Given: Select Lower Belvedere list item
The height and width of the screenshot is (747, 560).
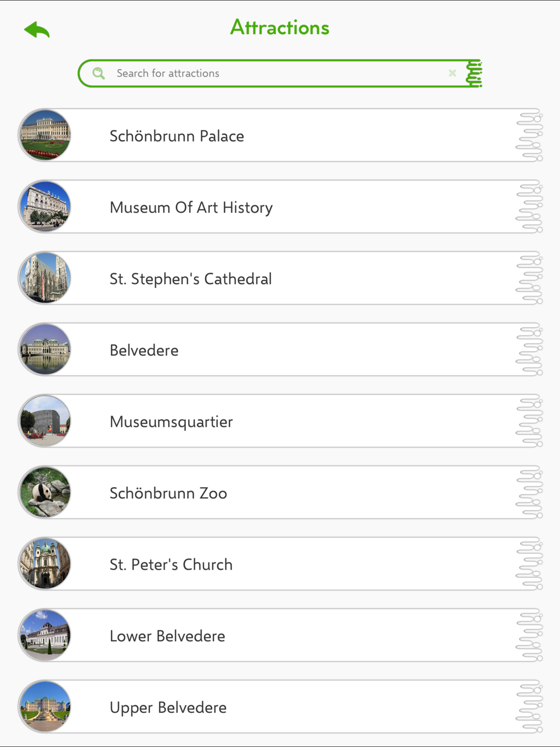Looking at the screenshot, I should [281, 636].
